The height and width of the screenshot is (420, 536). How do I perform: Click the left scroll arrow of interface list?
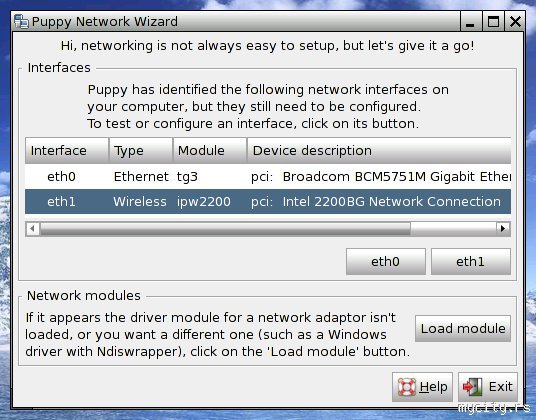click(x=32, y=229)
